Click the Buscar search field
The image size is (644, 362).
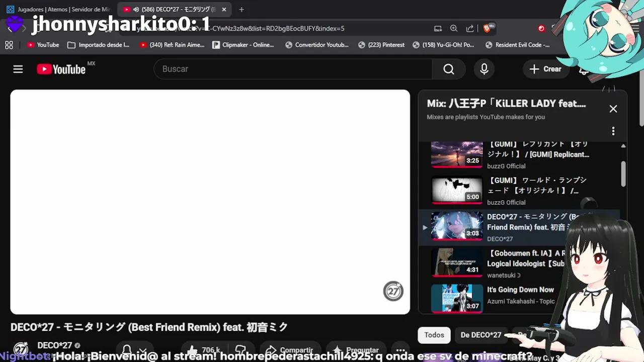[x=293, y=69]
